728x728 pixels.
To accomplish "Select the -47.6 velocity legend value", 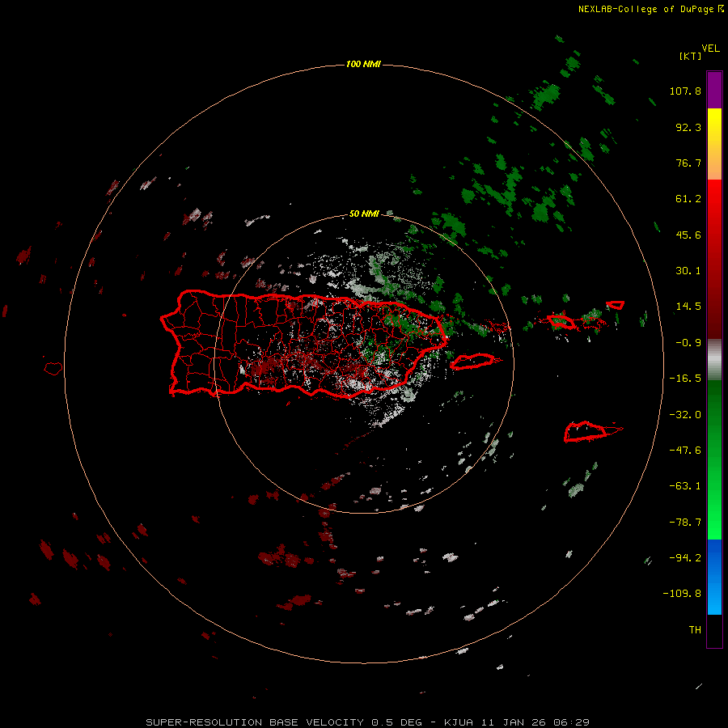I will point(685,451).
